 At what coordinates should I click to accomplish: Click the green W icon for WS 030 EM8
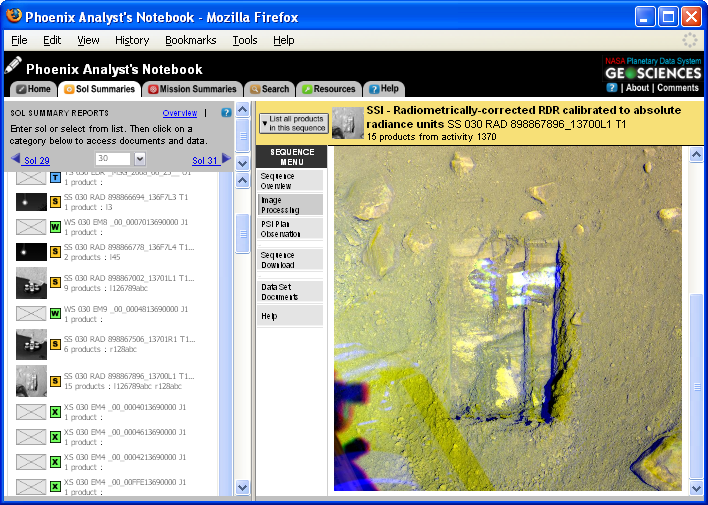tap(56, 226)
